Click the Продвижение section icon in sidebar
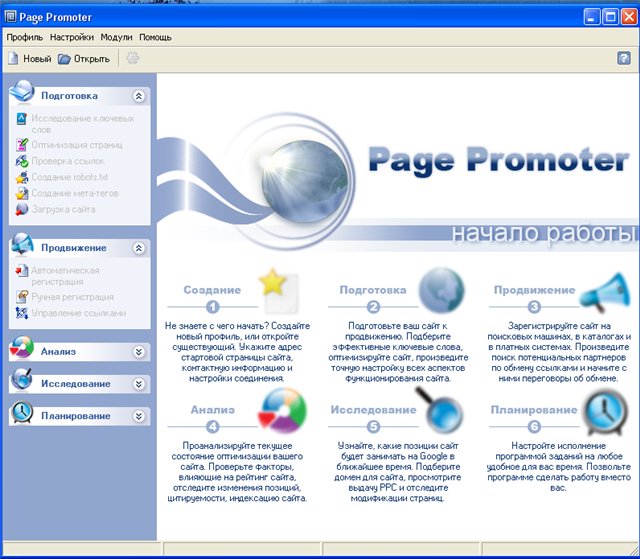The width and height of the screenshot is (640, 559). [22, 244]
